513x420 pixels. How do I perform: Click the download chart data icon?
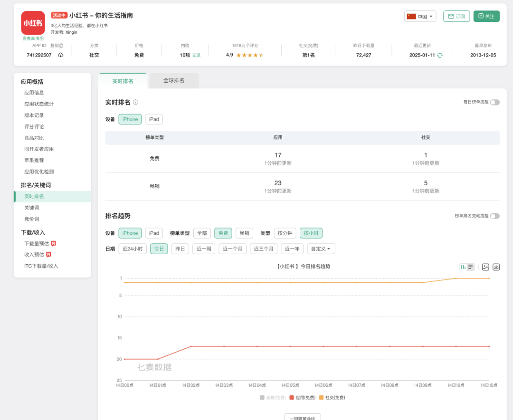click(496, 267)
